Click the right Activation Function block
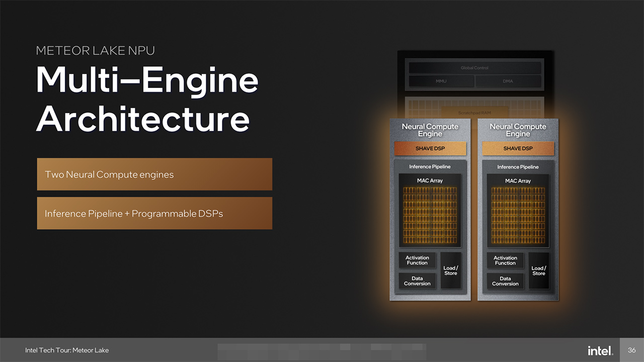This screenshot has height=362, width=644. click(x=505, y=260)
